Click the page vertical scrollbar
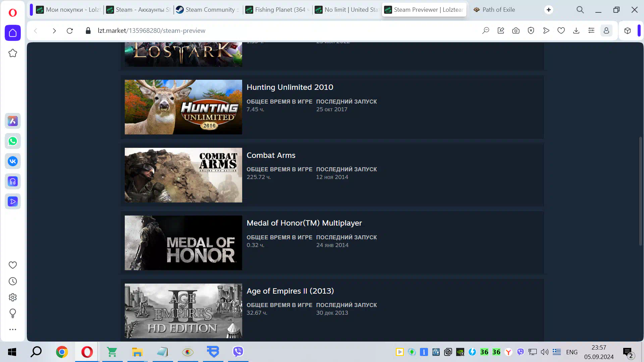 tap(640, 191)
